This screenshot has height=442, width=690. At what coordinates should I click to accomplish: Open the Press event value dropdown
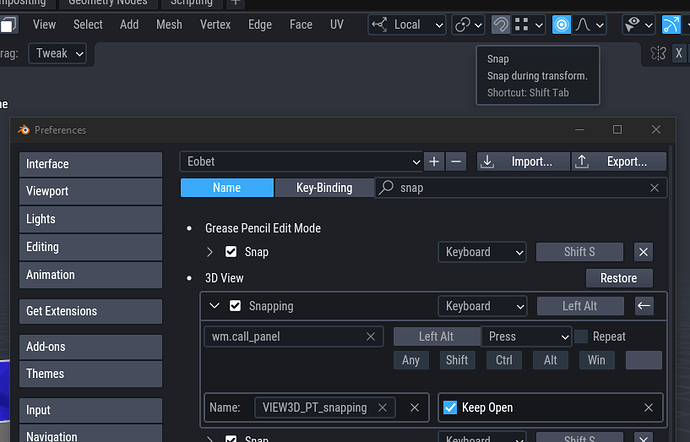click(x=526, y=337)
